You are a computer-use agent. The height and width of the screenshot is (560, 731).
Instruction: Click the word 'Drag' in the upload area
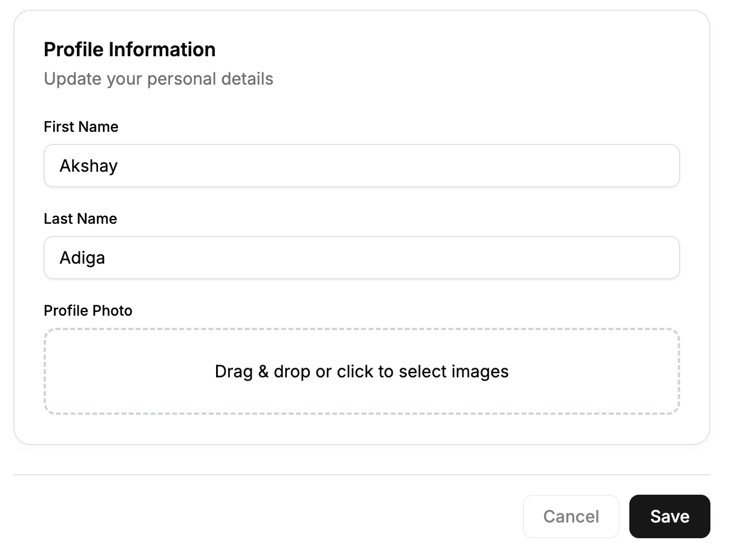pos(234,371)
